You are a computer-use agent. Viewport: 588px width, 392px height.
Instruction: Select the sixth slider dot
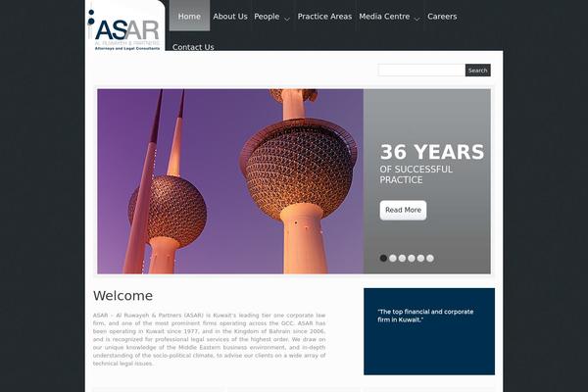coord(430,258)
